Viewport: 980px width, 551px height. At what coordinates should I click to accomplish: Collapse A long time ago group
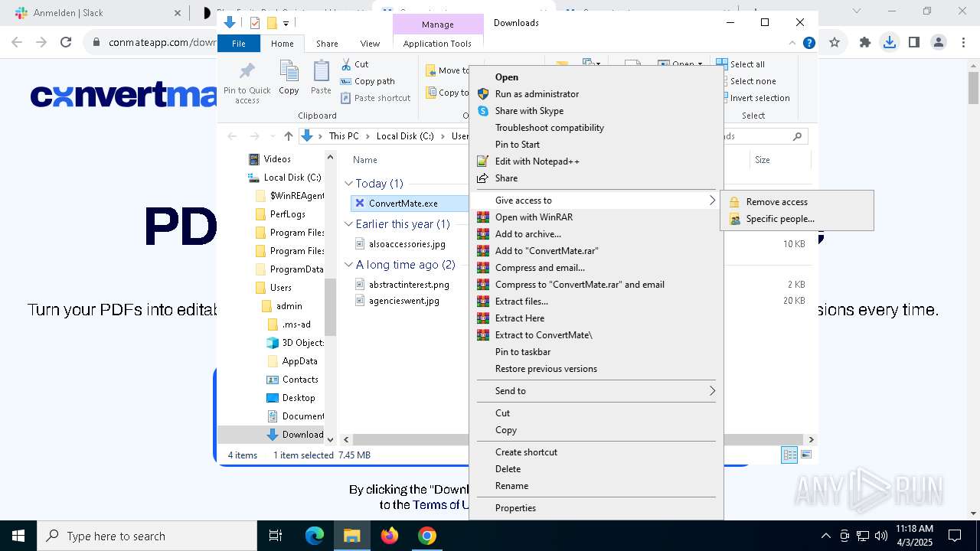click(x=348, y=265)
